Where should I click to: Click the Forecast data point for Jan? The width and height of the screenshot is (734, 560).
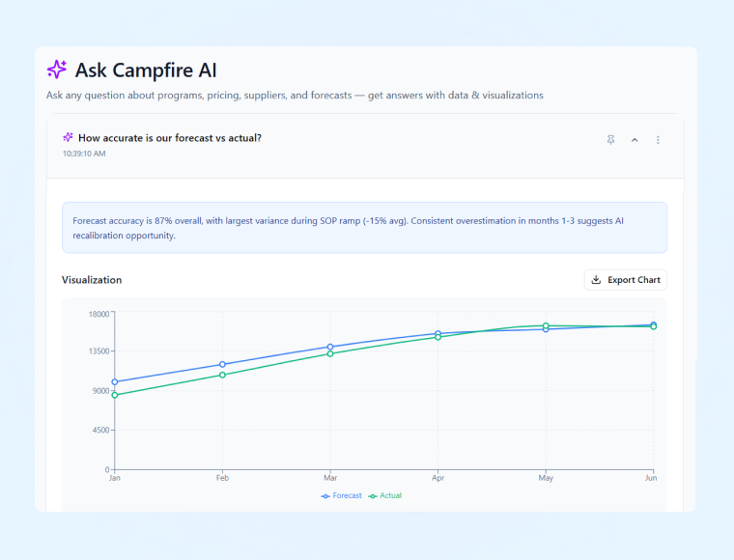pyautogui.click(x=115, y=382)
